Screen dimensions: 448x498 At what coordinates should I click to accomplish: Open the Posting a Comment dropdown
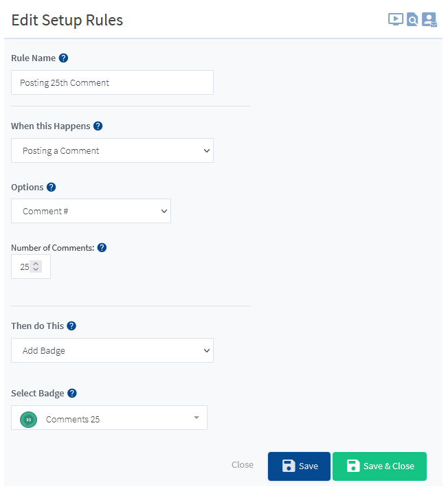(x=112, y=150)
